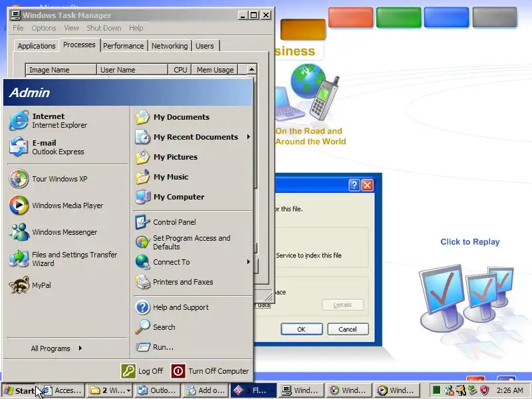This screenshot has width=532, height=399.
Task: Switch to Accessibility taskbar button
Action: point(61,390)
